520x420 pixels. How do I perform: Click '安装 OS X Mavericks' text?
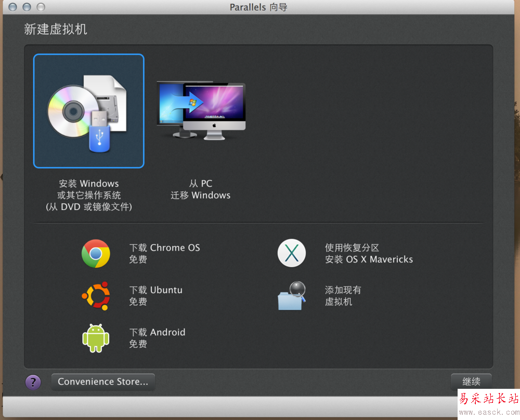click(369, 259)
